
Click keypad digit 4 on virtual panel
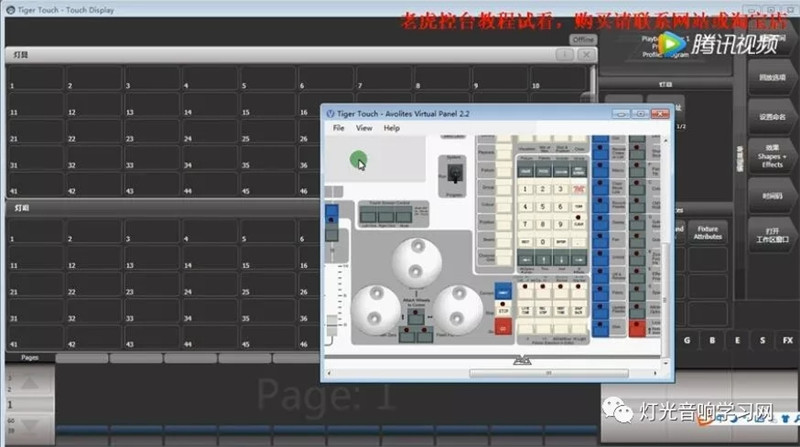(526, 207)
